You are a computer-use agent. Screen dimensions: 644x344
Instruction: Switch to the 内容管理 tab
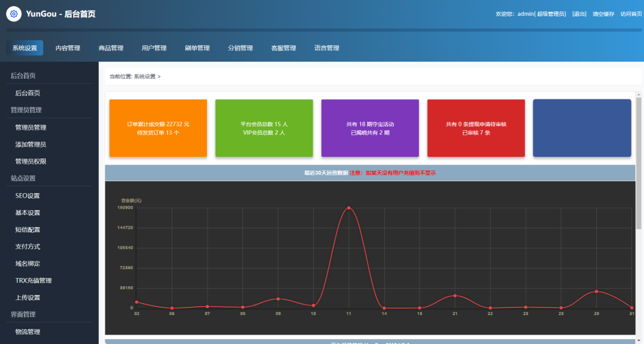click(67, 48)
